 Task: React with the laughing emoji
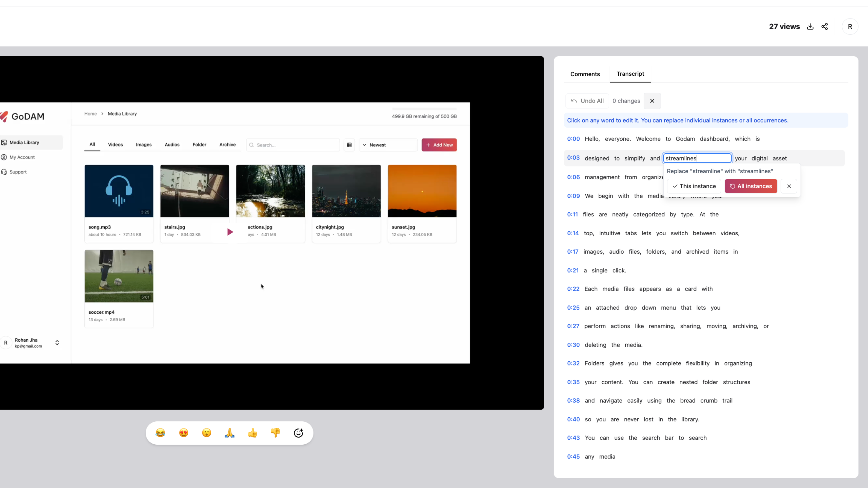160,433
